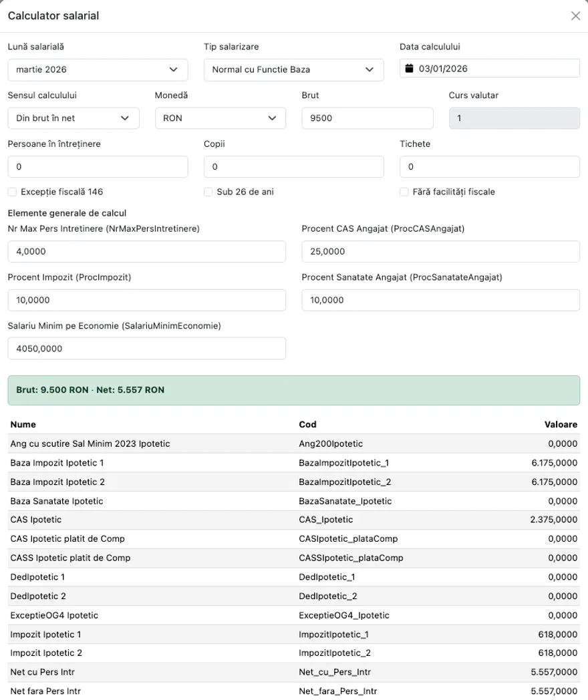Screen dimensions: 588x700
Task: Click the Nume column header
Action: pyautogui.click(x=23, y=425)
